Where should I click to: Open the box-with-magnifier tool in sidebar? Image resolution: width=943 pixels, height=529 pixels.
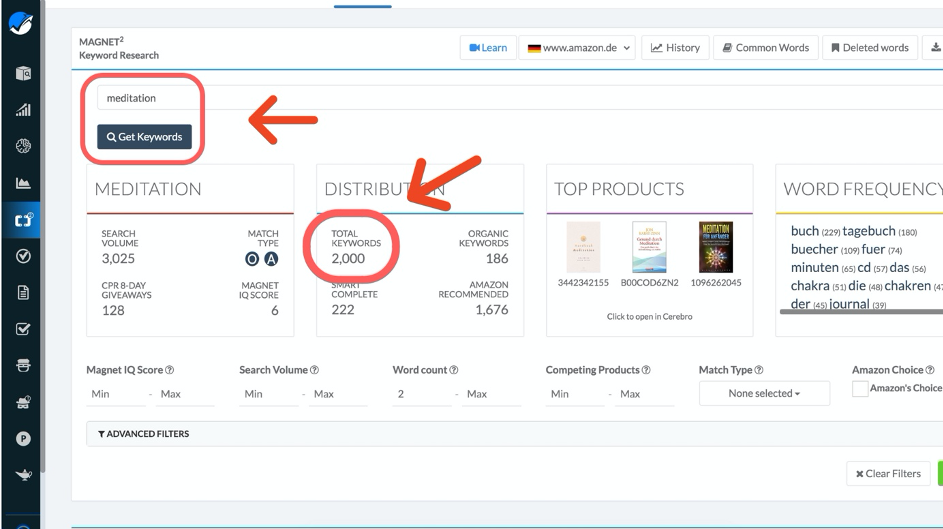(23, 73)
